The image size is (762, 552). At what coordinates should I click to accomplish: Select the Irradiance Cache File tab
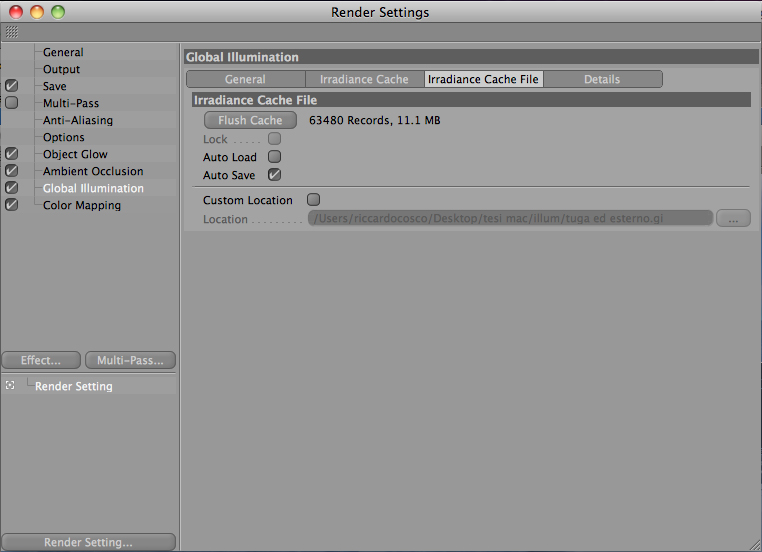click(x=484, y=79)
